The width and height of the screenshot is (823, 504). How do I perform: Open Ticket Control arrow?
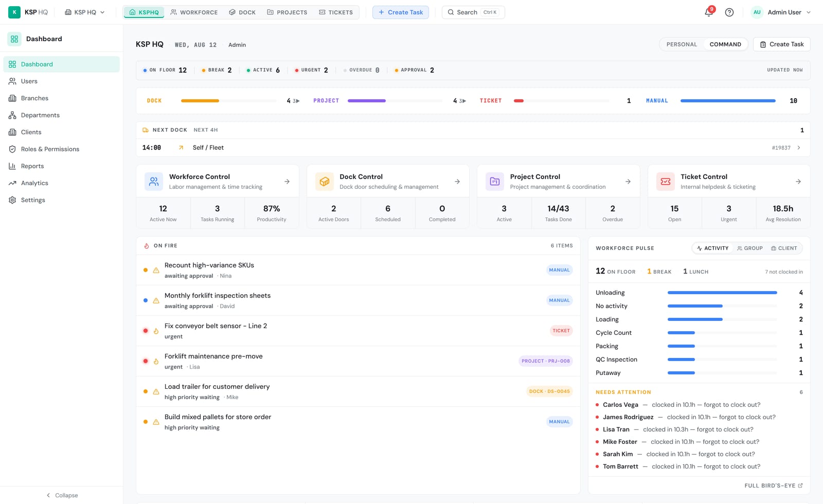click(798, 182)
